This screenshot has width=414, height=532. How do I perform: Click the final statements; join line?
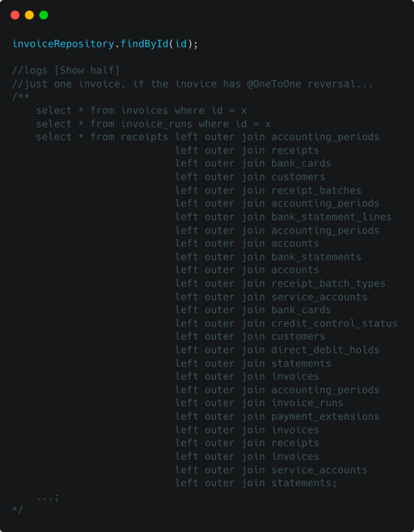256,483
